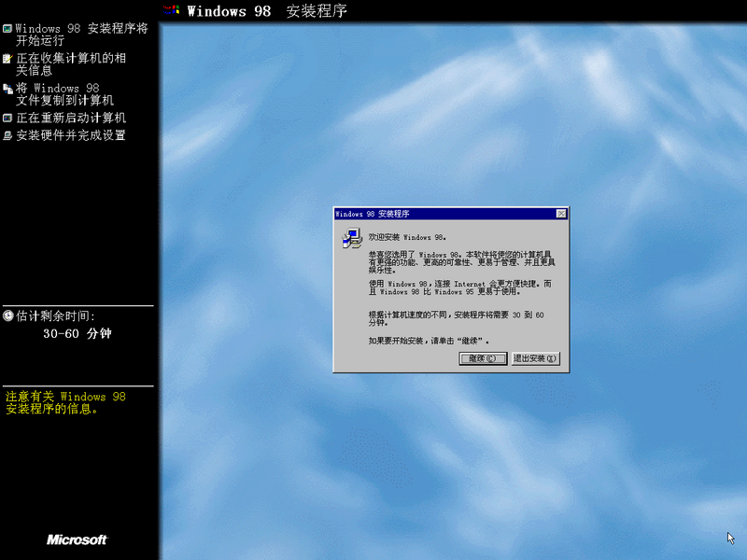Click the '30-60 分钟' time estimate
This screenshot has height=560, width=747.
78,333
